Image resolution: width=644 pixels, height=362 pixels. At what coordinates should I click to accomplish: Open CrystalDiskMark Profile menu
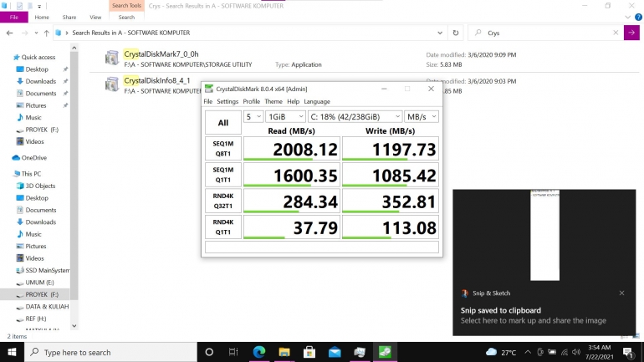(252, 101)
